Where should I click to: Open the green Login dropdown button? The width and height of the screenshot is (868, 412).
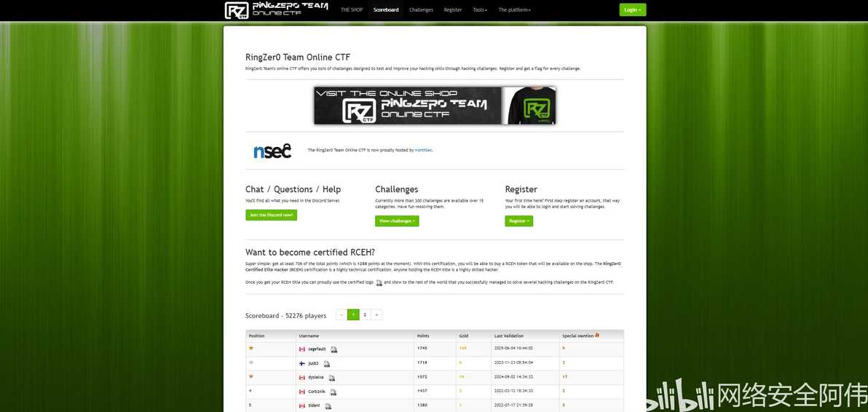pyautogui.click(x=632, y=10)
